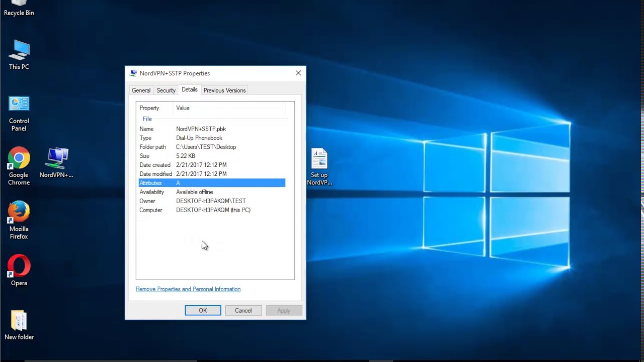Open Remove Properties and Personal Information link
Viewport: 644px width, 362px height.
pyautogui.click(x=188, y=289)
